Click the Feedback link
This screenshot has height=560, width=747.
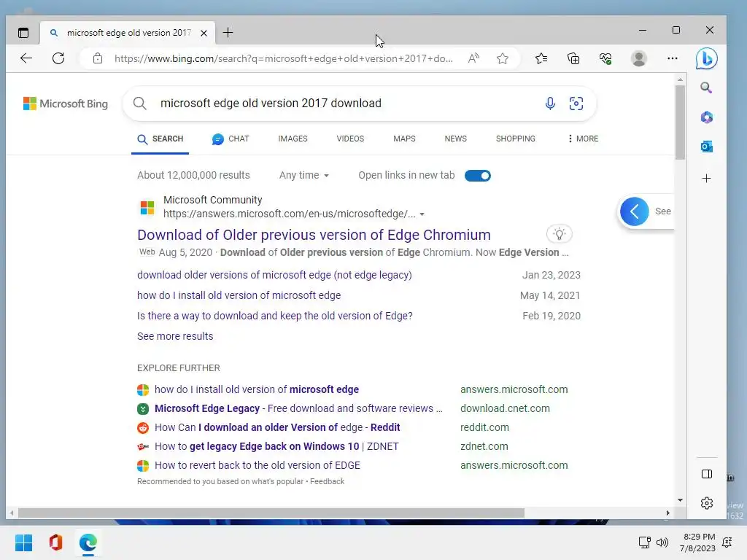click(x=328, y=481)
